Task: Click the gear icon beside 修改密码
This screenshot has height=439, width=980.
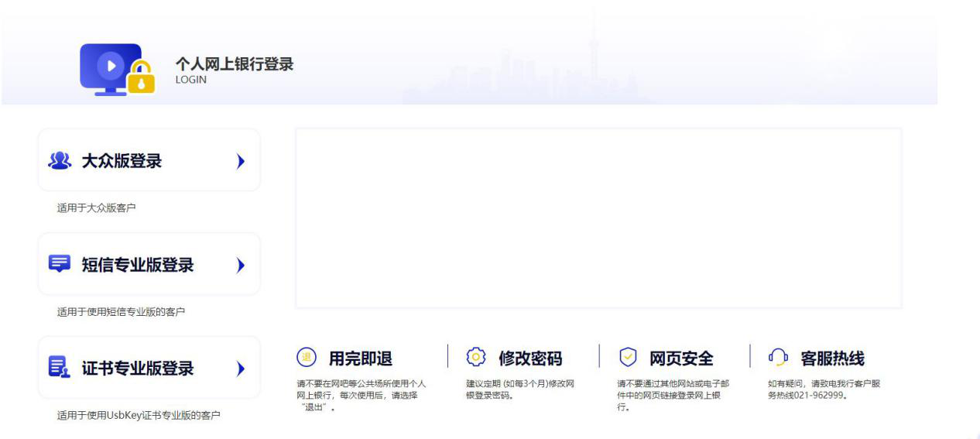Action: (476, 358)
